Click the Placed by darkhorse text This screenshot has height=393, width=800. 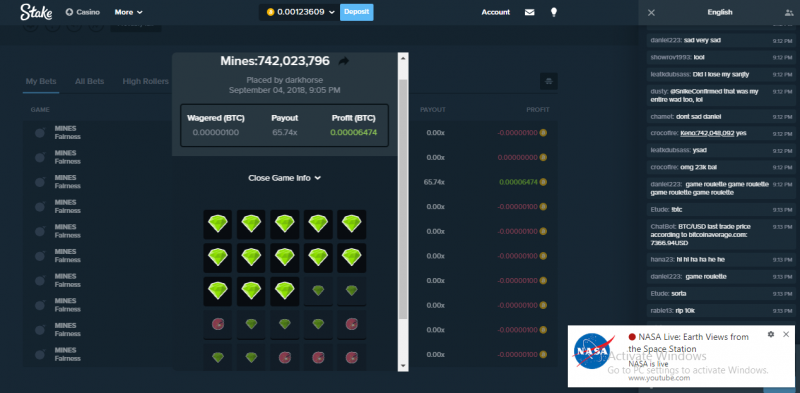tap(285, 80)
